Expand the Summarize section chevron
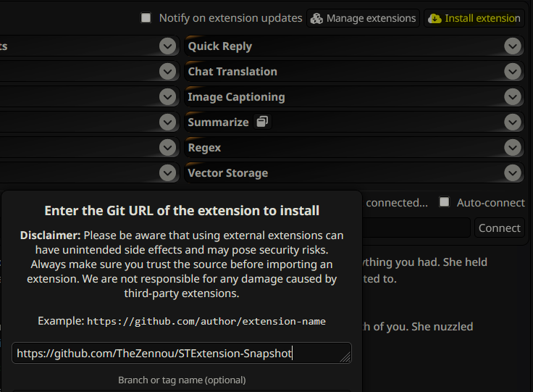This screenshot has width=533, height=392. coord(513,122)
